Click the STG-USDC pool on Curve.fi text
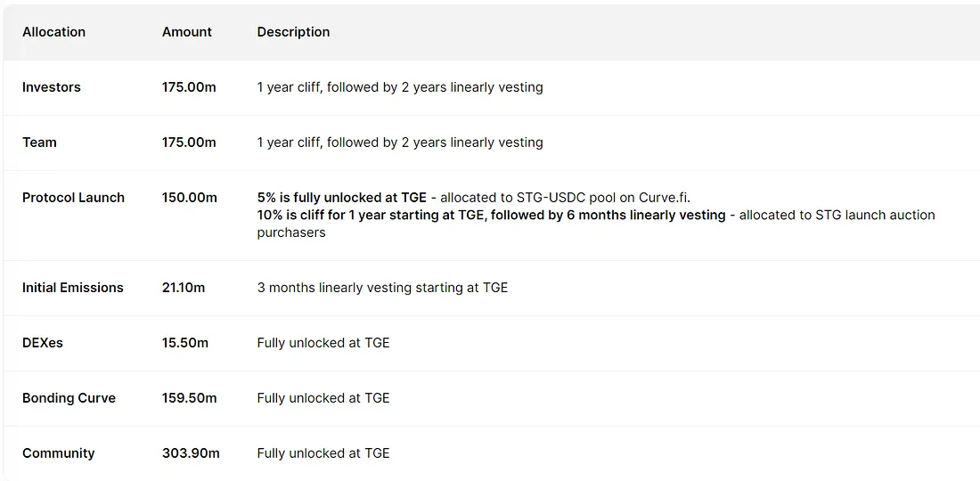 click(603, 198)
